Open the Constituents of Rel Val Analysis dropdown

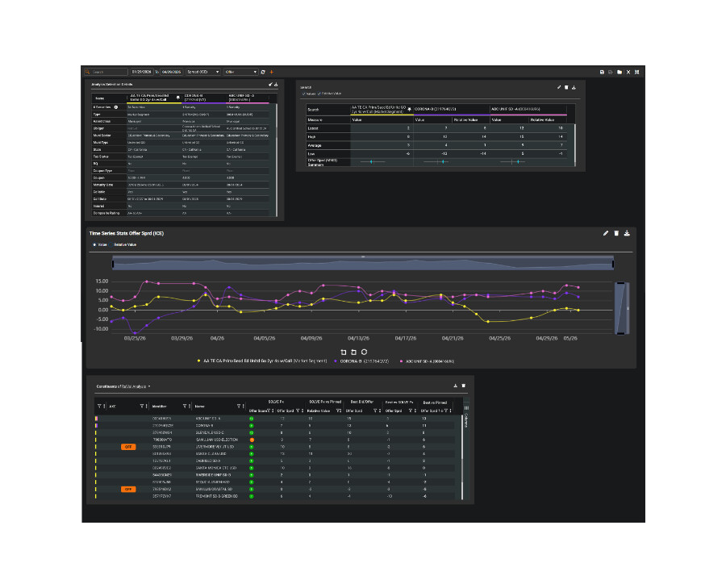[123, 386]
